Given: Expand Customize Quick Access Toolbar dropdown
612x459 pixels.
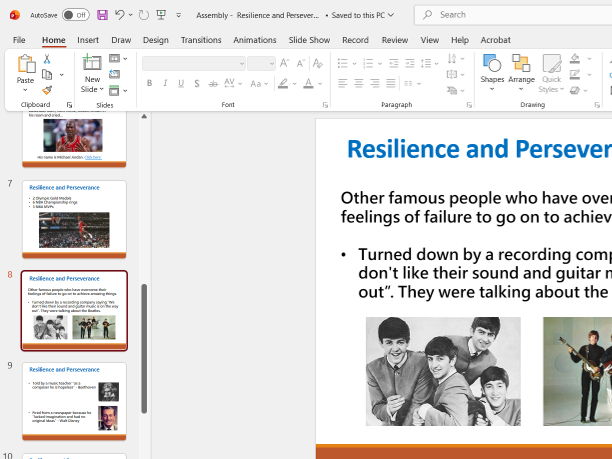Looking at the screenshot, I should (178, 15).
